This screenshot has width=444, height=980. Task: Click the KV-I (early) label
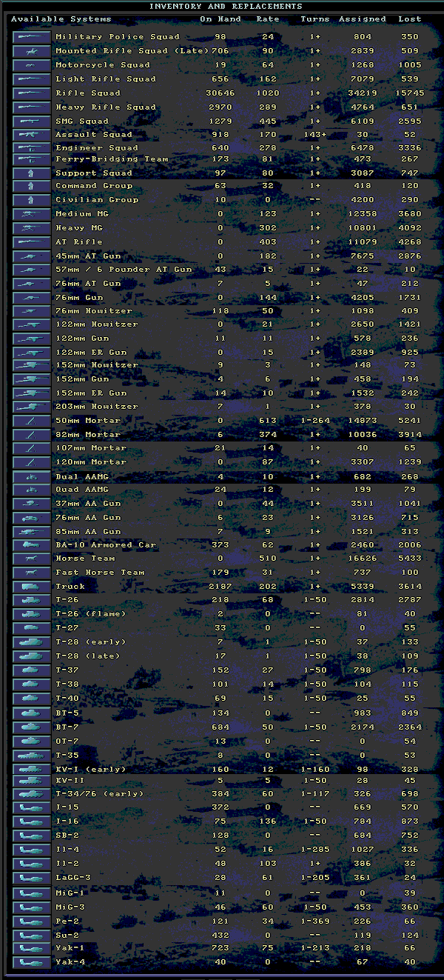91,770
